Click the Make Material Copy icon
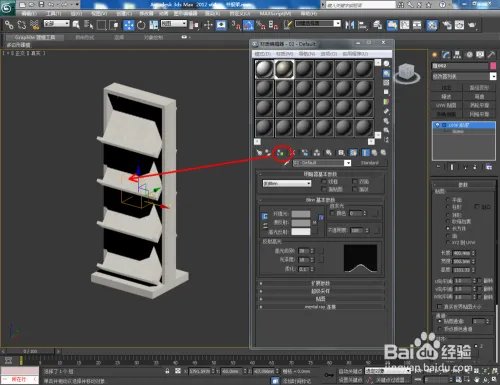The height and width of the screenshot is (385, 500). pos(305,153)
